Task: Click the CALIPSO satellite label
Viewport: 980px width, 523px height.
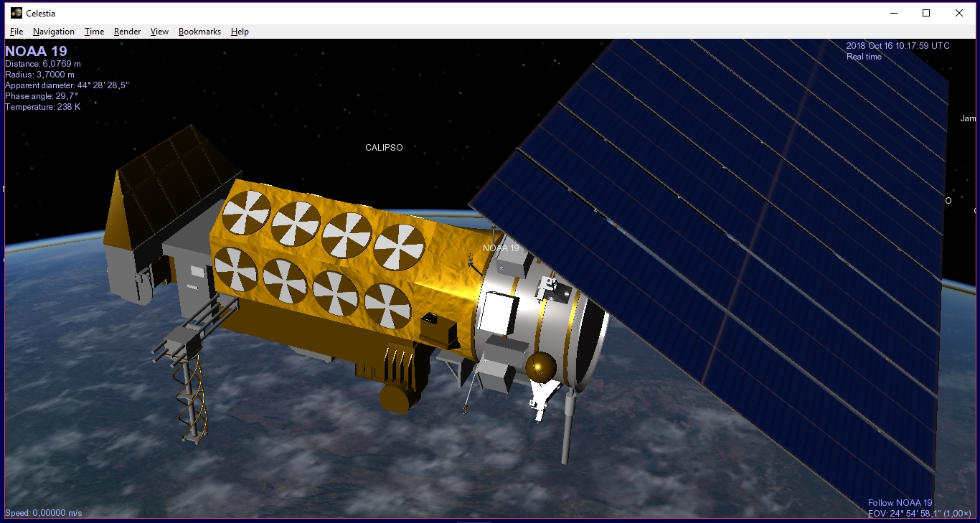Action: 384,148
